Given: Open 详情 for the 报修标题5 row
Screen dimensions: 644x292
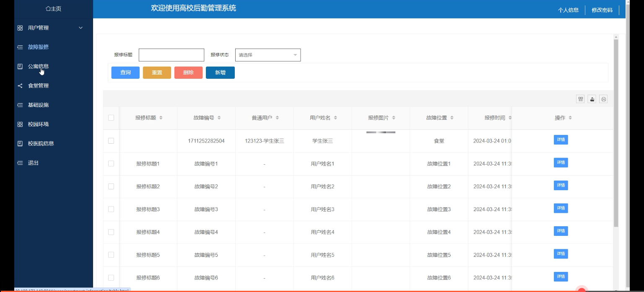Looking at the screenshot, I should [x=561, y=253].
